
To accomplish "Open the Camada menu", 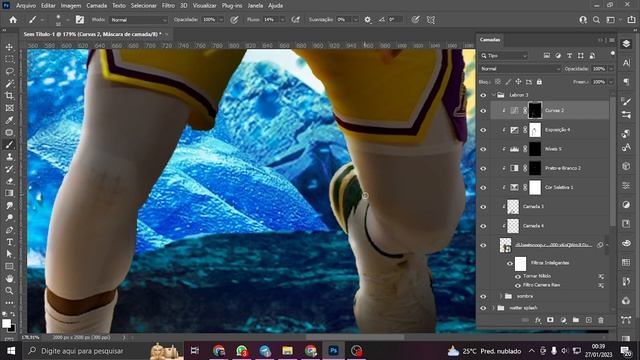I will (97, 6).
